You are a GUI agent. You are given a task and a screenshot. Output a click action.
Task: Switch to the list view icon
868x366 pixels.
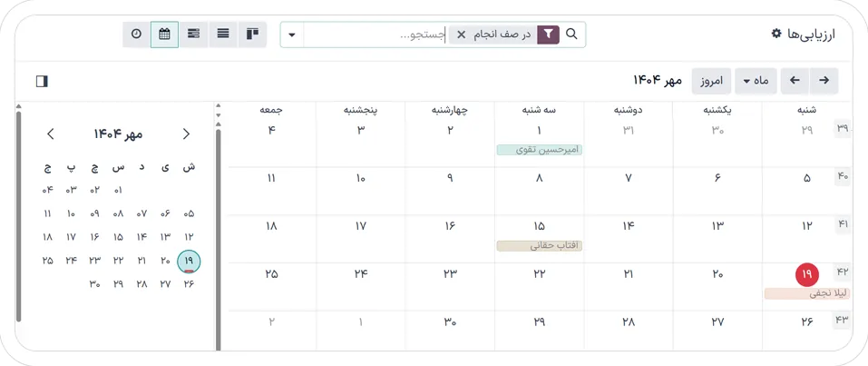click(222, 35)
